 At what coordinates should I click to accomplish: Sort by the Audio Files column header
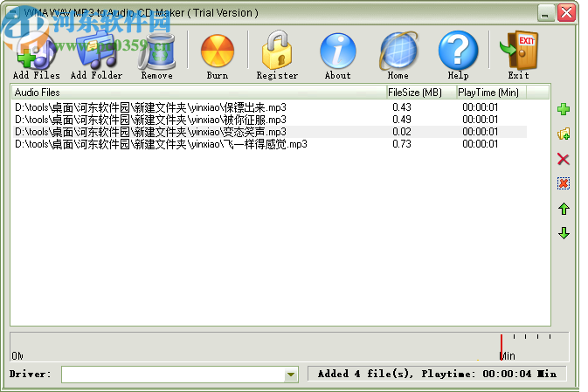(199, 93)
